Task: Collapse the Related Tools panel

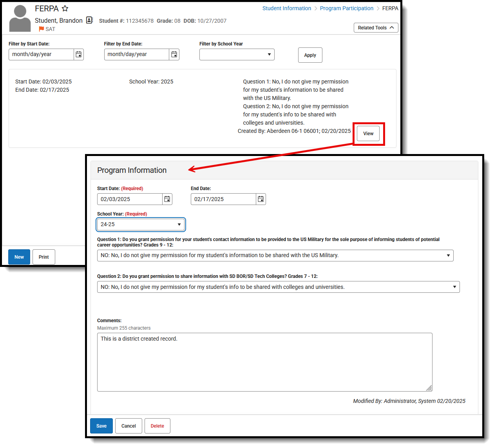Action: point(376,27)
